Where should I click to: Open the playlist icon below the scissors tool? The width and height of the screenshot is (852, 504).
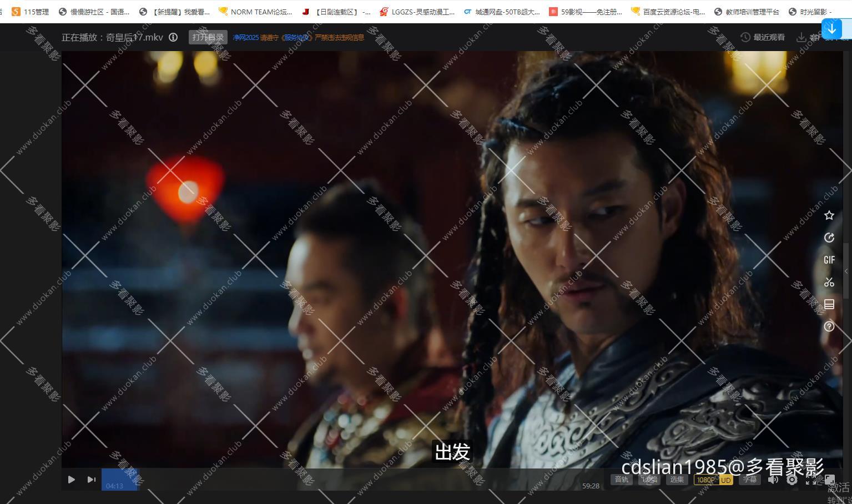829,304
